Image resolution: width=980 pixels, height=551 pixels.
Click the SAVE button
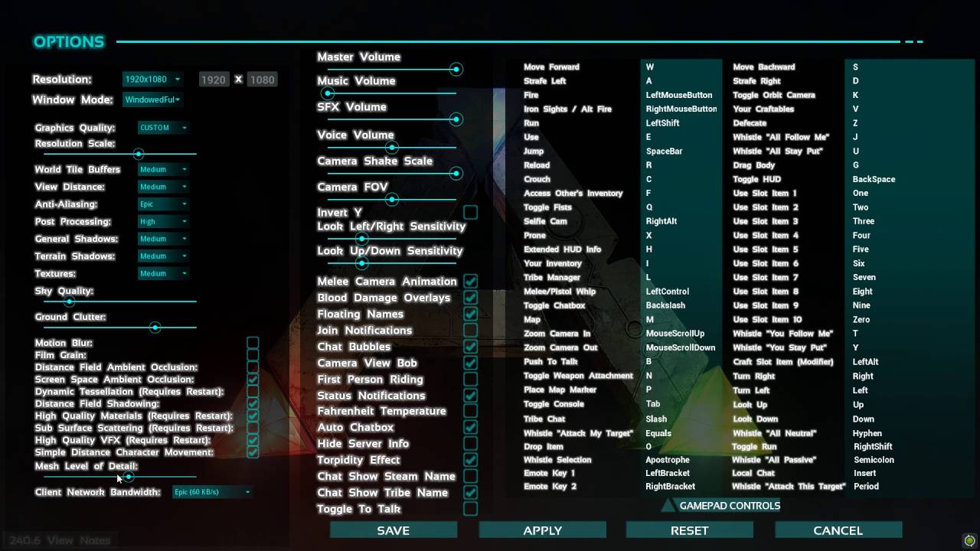click(394, 530)
